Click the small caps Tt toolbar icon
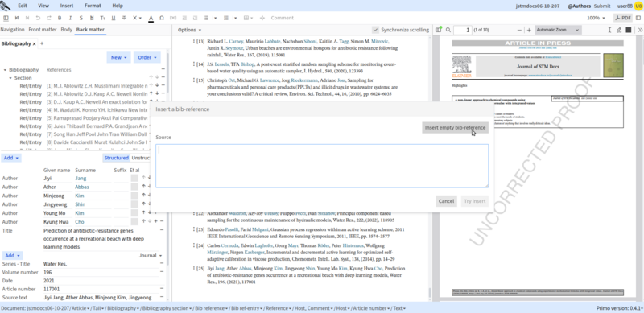Screen dimensions: 644x313 pos(103,18)
